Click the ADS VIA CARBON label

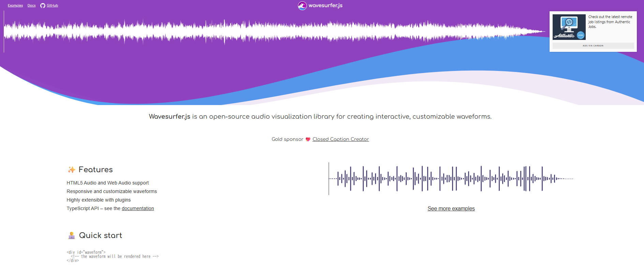coord(593,45)
